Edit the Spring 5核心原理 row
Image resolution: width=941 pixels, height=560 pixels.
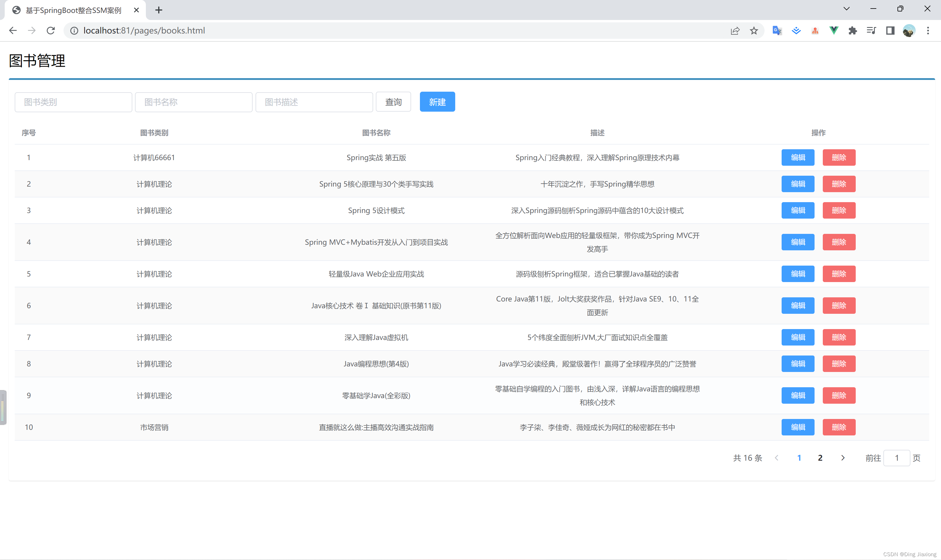(798, 184)
